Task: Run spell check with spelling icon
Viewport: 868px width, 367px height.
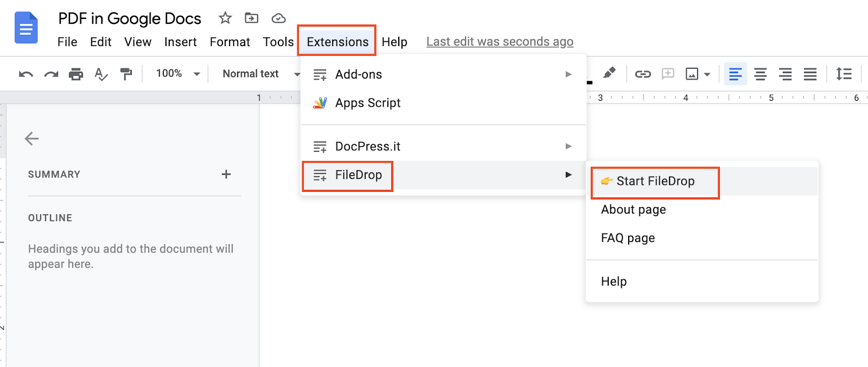Action: tap(101, 74)
